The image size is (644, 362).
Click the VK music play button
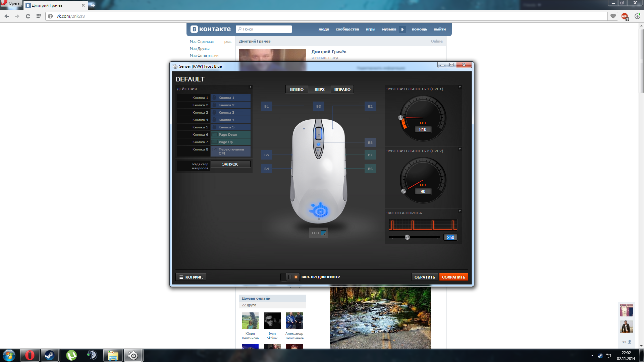pyautogui.click(x=402, y=29)
